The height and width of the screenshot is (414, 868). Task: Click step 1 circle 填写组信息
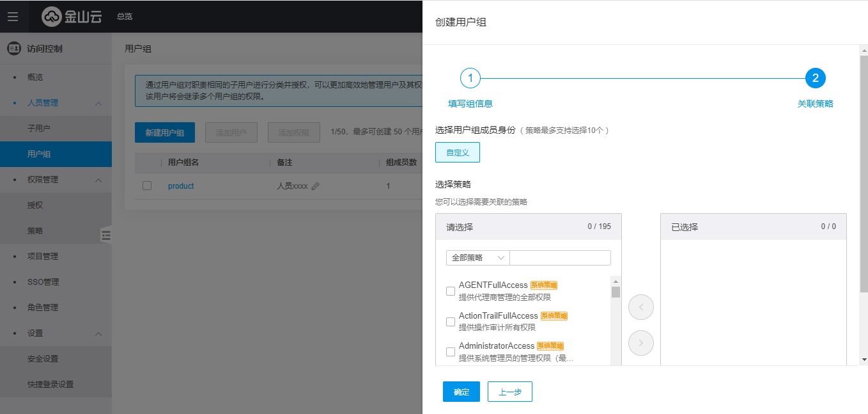(x=470, y=78)
